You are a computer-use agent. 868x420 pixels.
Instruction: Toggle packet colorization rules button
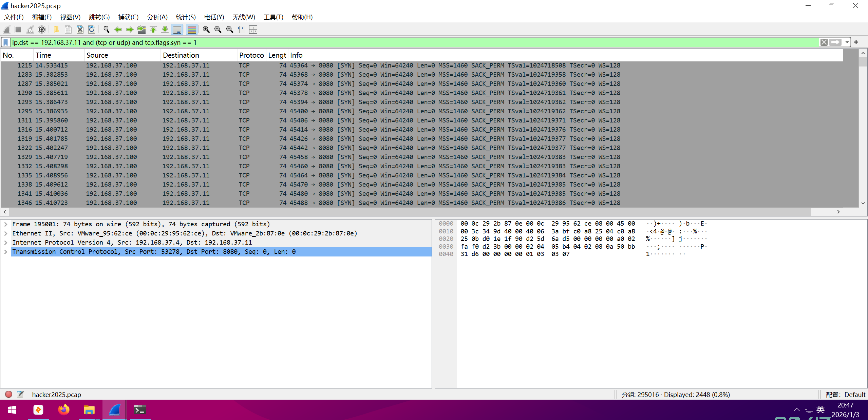point(192,30)
